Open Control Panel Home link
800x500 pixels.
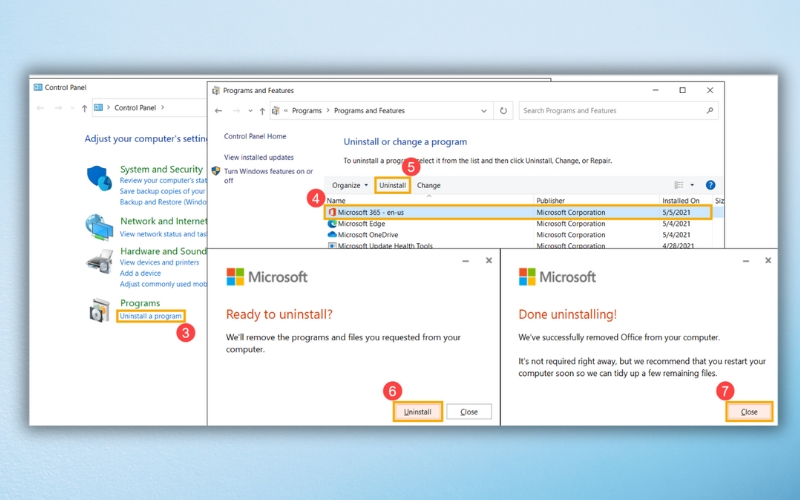255,136
